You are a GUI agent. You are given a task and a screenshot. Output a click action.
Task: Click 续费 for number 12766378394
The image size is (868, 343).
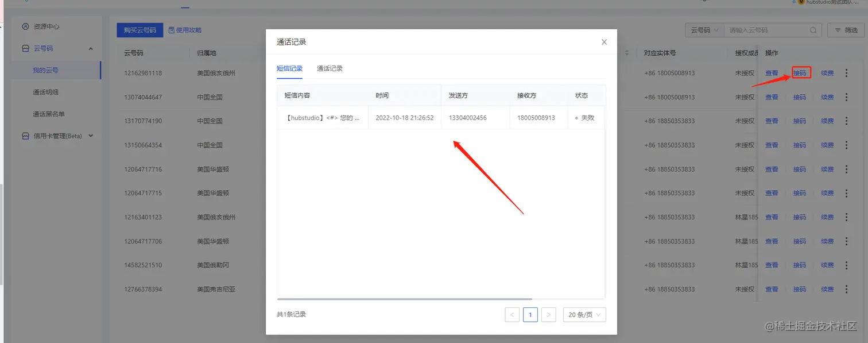point(827,290)
